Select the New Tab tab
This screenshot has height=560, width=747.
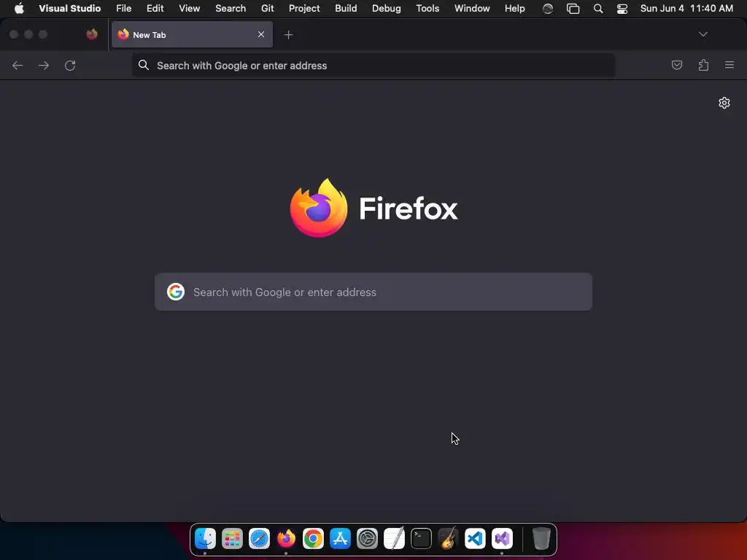[x=192, y=34]
